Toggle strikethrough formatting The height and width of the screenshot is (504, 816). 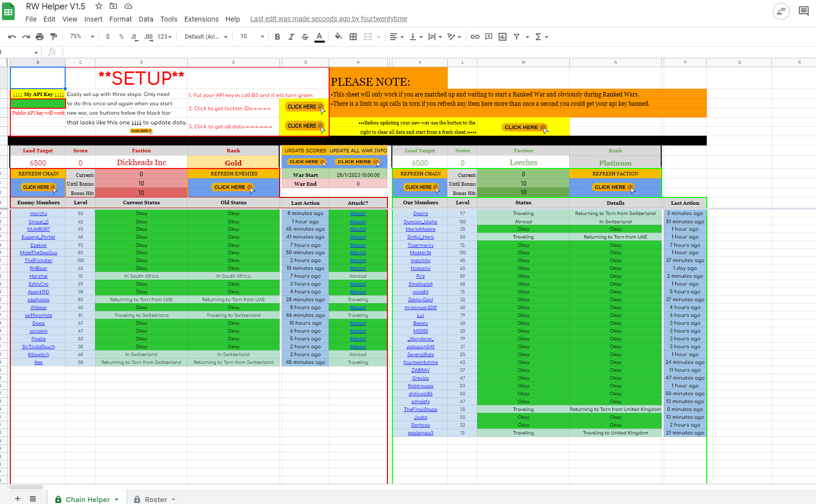click(305, 37)
